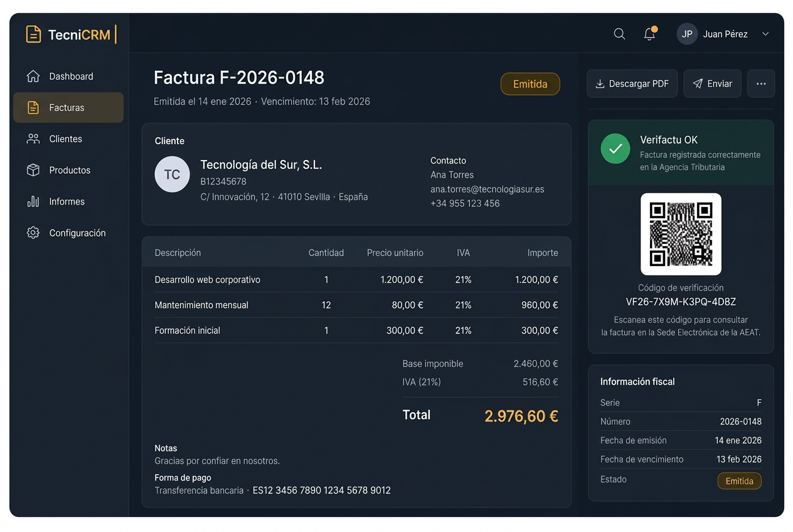
Task: Click the Emitida status badge beside invoice title
Action: [x=530, y=84]
